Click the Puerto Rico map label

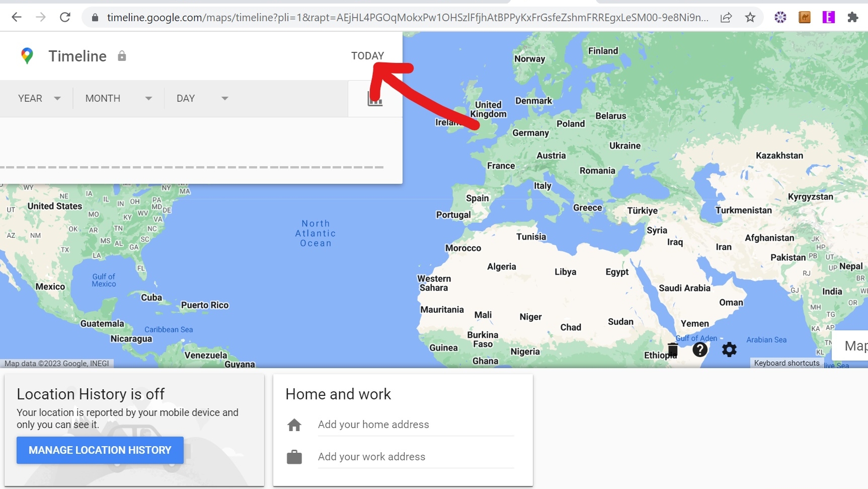205,305
